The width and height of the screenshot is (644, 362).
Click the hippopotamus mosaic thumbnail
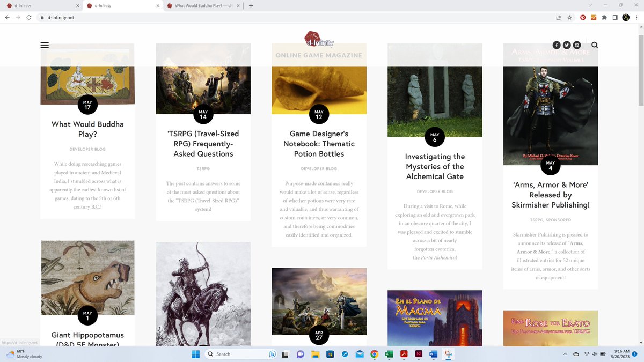87,277
